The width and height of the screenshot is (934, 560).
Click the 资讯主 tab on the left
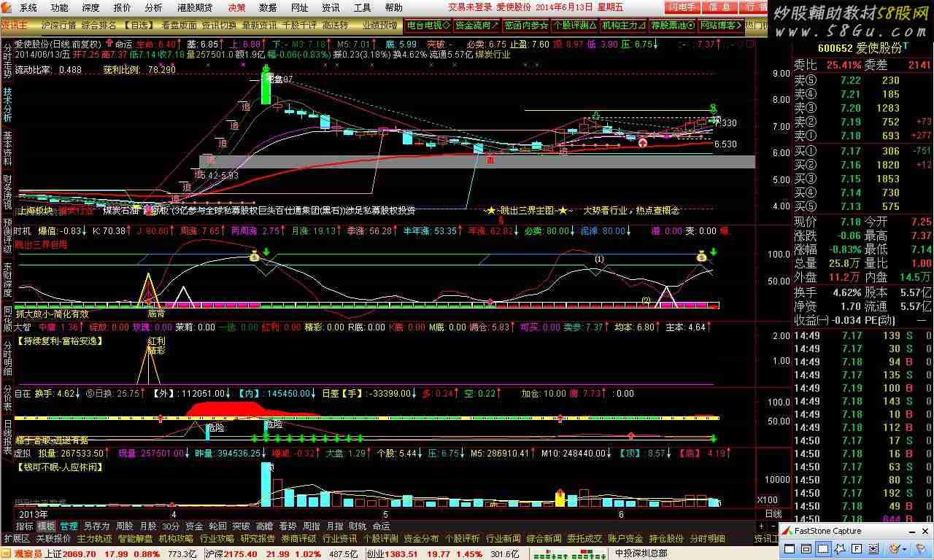tap(14, 25)
